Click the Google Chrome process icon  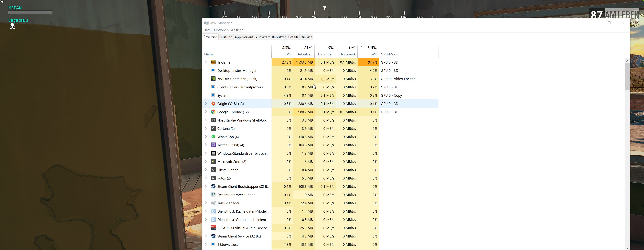coord(213,112)
